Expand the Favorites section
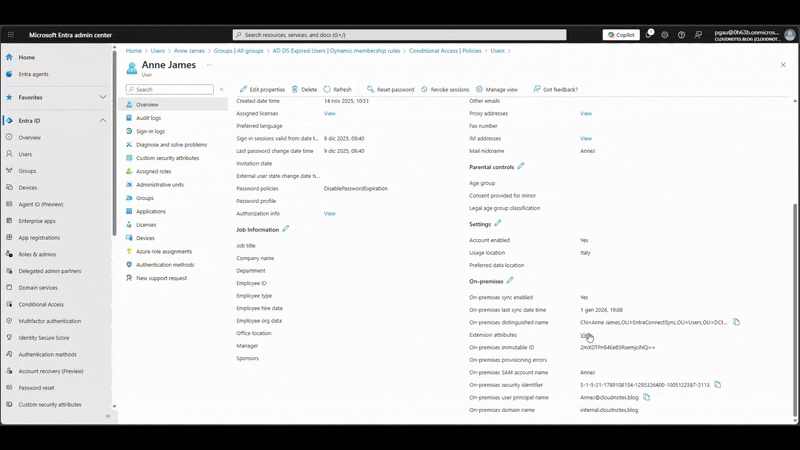This screenshot has width=800, height=450. tap(103, 97)
